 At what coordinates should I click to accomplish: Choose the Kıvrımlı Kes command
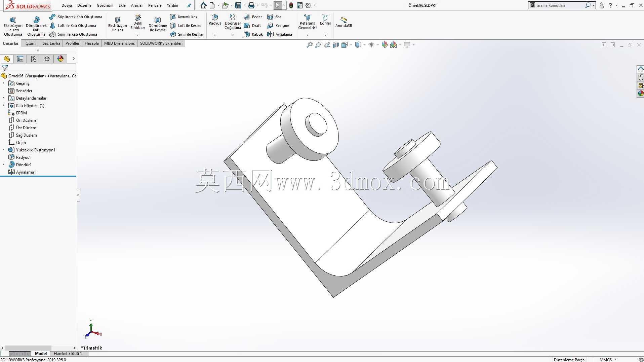pos(184,17)
